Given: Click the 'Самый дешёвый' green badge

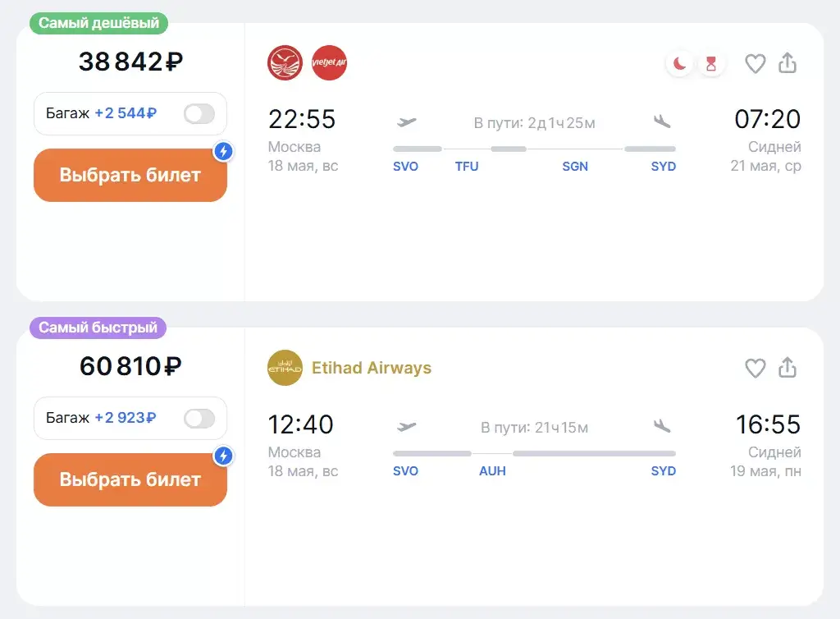Looking at the screenshot, I should (98, 23).
